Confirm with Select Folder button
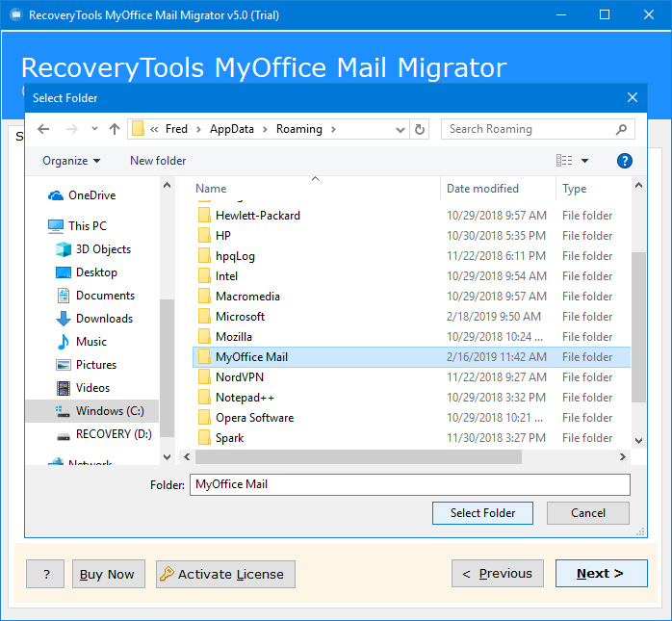This screenshot has width=672, height=621. [x=482, y=513]
